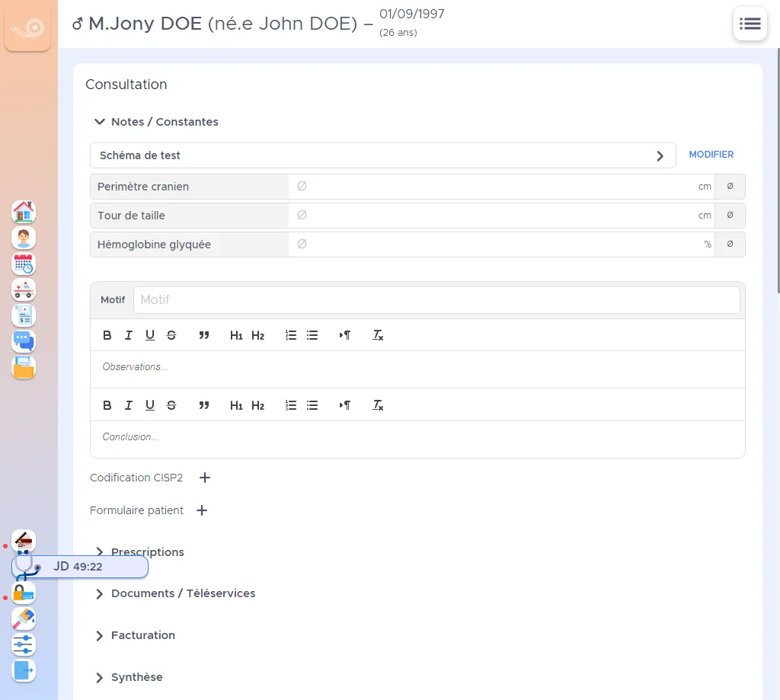Focus the Tour de taille value field
This screenshot has height=700, width=780.
tap(501, 216)
